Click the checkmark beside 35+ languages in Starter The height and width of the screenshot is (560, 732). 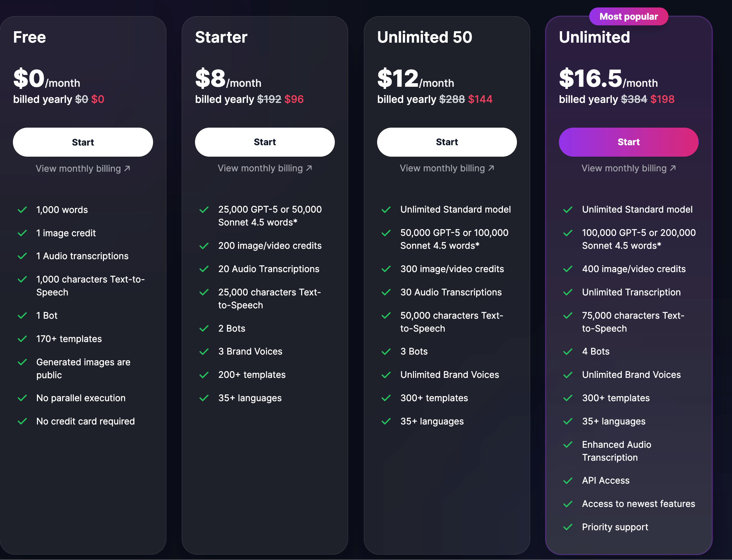pos(204,398)
